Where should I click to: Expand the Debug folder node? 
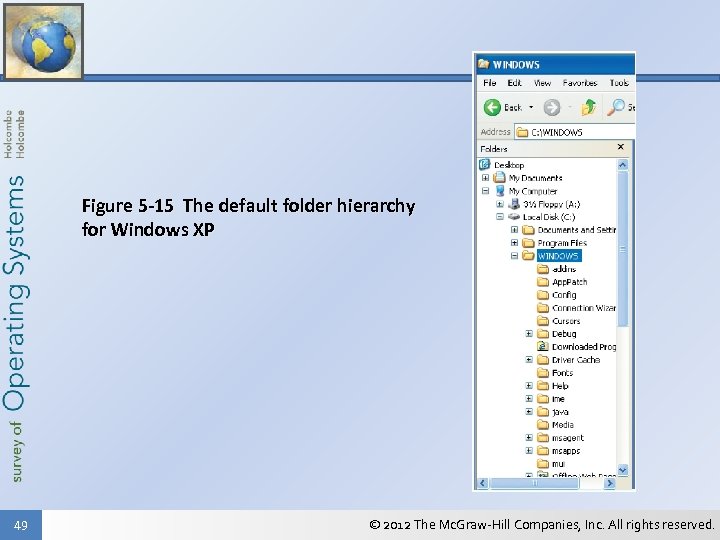pyautogui.click(x=529, y=334)
